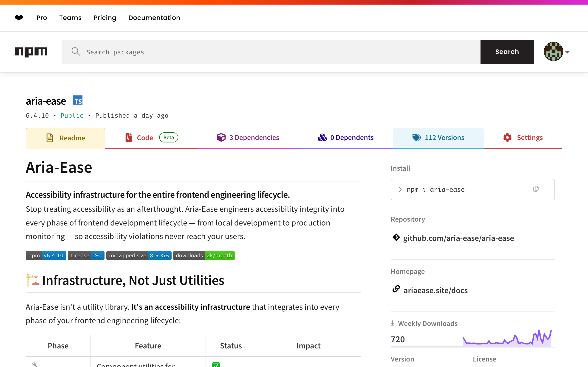Image resolution: width=588 pixels, height=367 pixels.
Task: Click the magnifier icon in search bar
Action: point(76,51)
